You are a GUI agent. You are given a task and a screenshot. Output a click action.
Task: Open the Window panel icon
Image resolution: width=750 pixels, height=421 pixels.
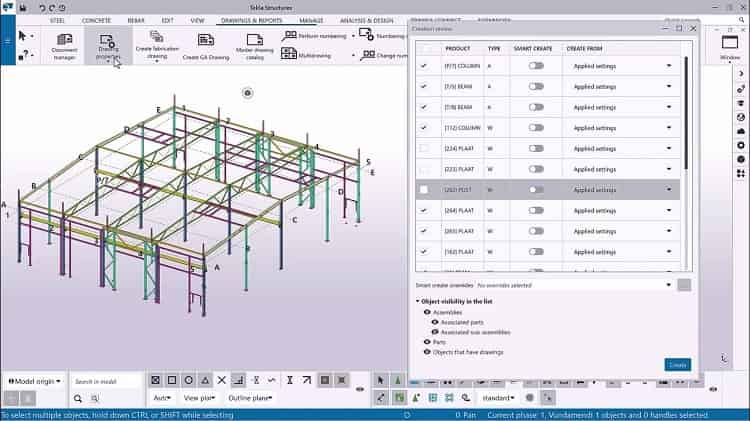pyautogui.click(x=730, y=45)
